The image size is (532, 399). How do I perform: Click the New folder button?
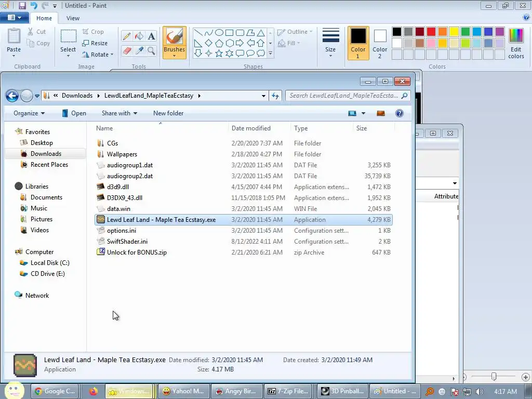pos(168,113)
